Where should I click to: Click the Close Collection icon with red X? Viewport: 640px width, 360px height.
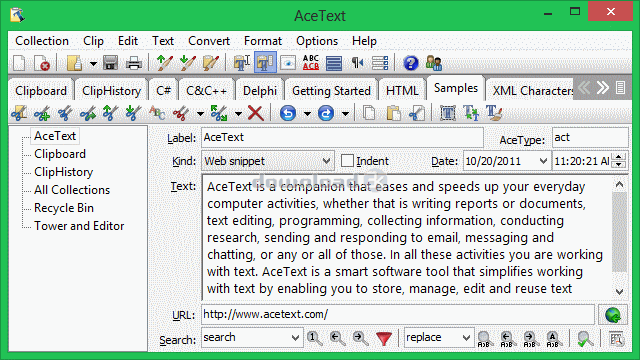[42, 63]
